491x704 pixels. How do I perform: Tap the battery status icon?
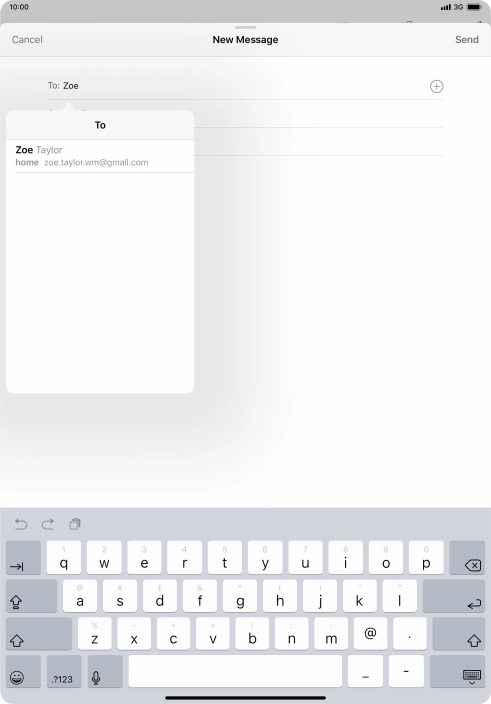point(474,7)
